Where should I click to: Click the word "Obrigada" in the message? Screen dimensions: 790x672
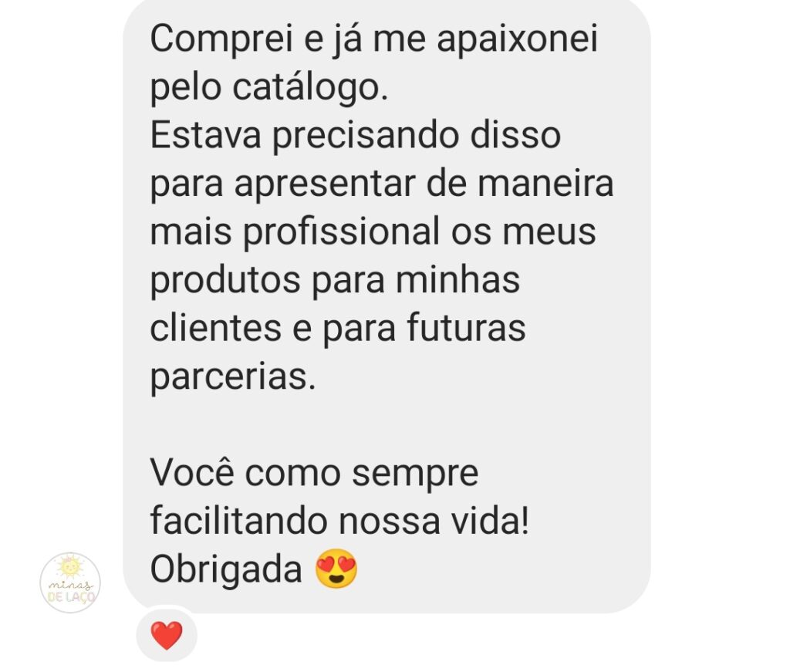[226, 569]
